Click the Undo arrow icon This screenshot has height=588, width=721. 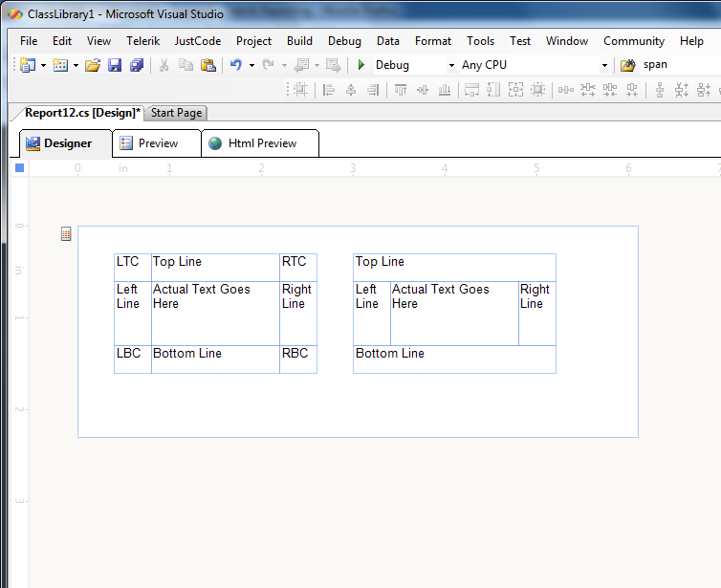coord(235,65)
